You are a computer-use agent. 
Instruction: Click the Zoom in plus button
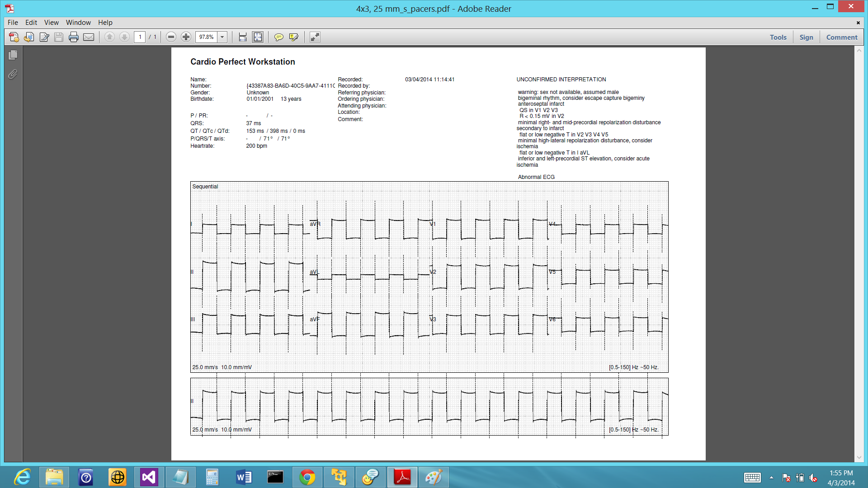tap(186, 37)
